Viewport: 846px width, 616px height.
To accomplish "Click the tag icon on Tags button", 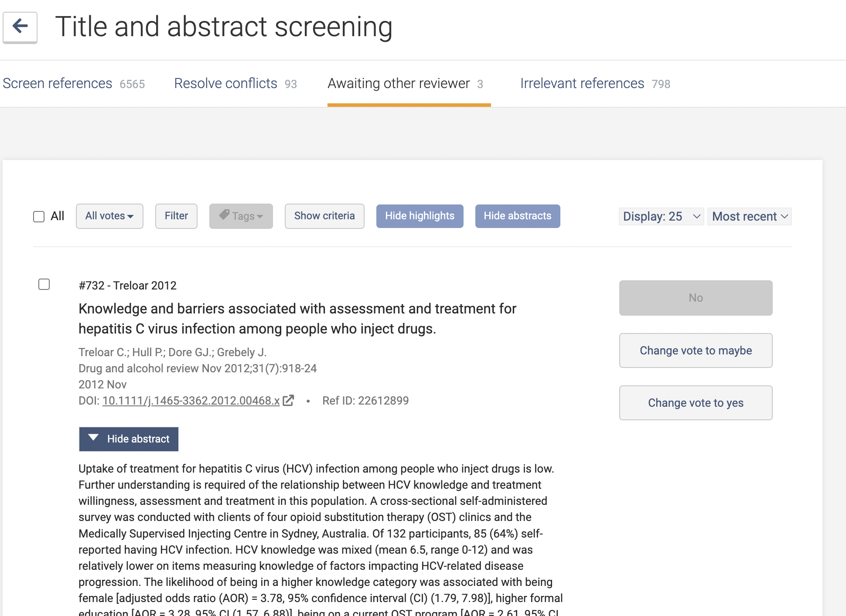I will pos(224,214).
